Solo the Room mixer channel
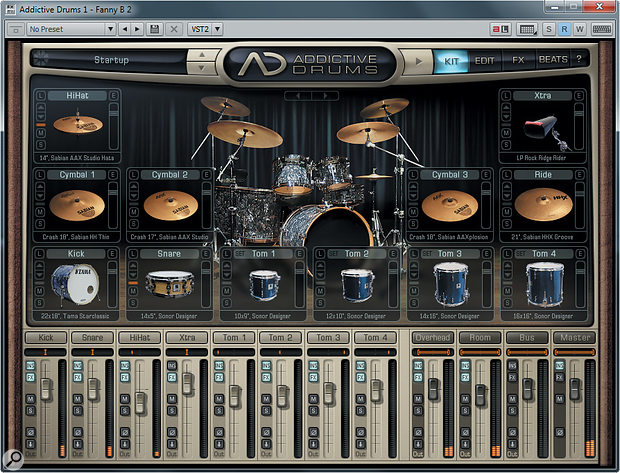This screenshot has height=473, width=620. pos(465,411)
